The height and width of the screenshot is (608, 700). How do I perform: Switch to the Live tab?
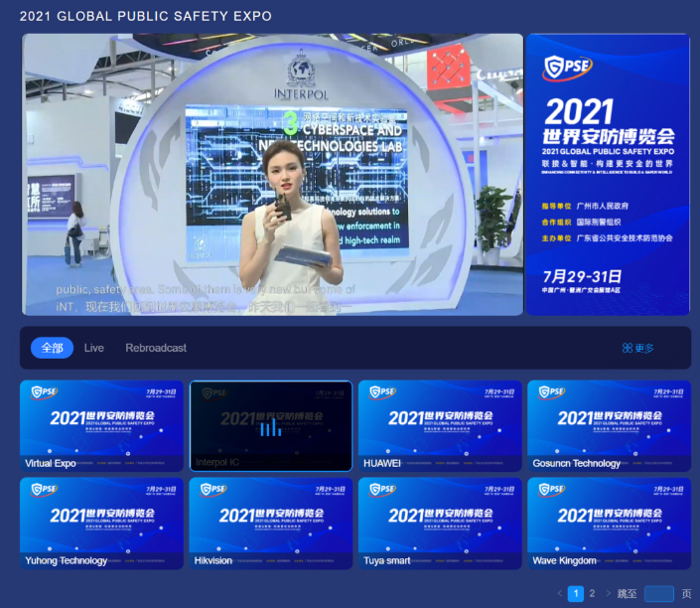pyautogui.click(x=93, y=348)
